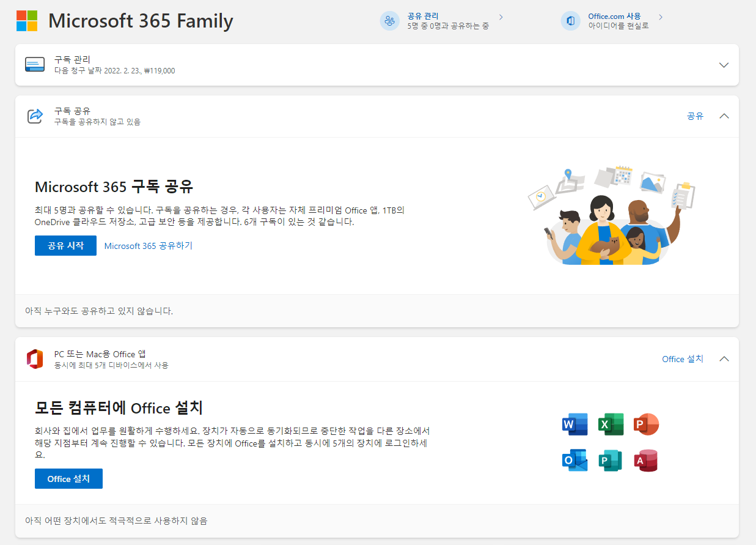Click the text 아직 누구와도 공유하고 있지 않습니다.

tap(99, 311)
